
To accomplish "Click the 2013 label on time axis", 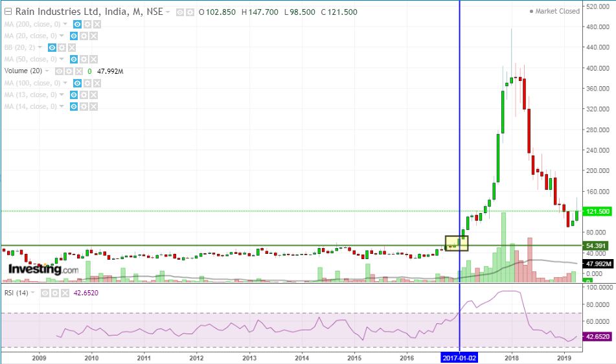I will 249,358.
